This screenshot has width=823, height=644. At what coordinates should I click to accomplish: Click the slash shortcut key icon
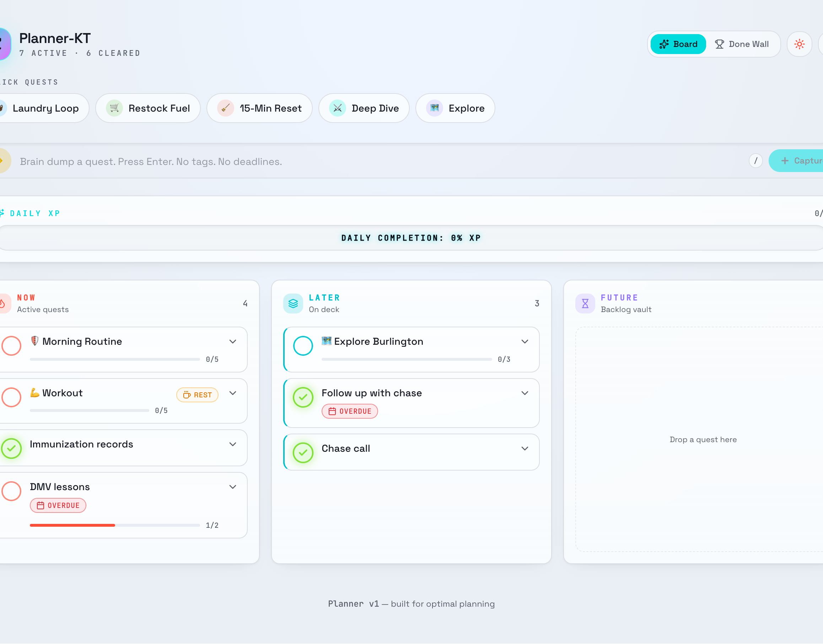[x=755, y=161]
